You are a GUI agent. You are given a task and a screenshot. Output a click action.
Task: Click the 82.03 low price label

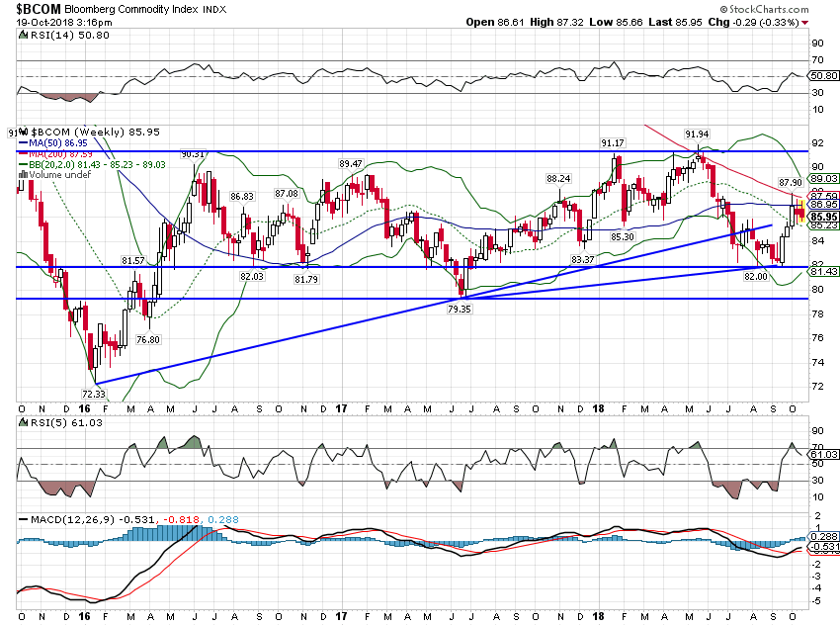(x=252, y=276)
